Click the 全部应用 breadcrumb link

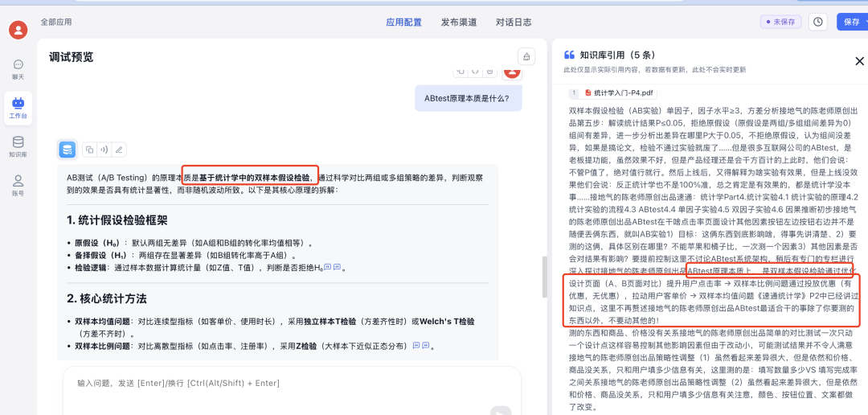[x=56, y=23]
